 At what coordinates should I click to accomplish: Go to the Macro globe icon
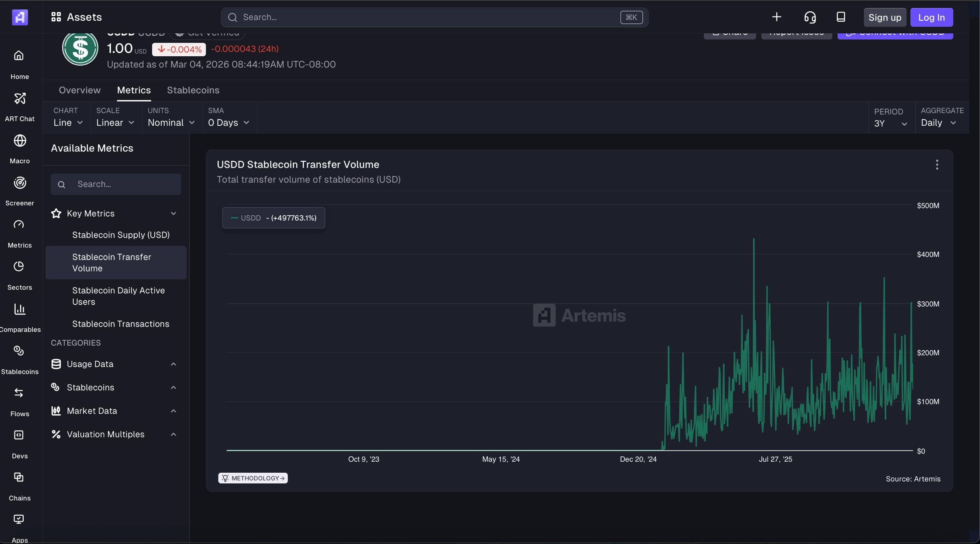click(20, 141)
